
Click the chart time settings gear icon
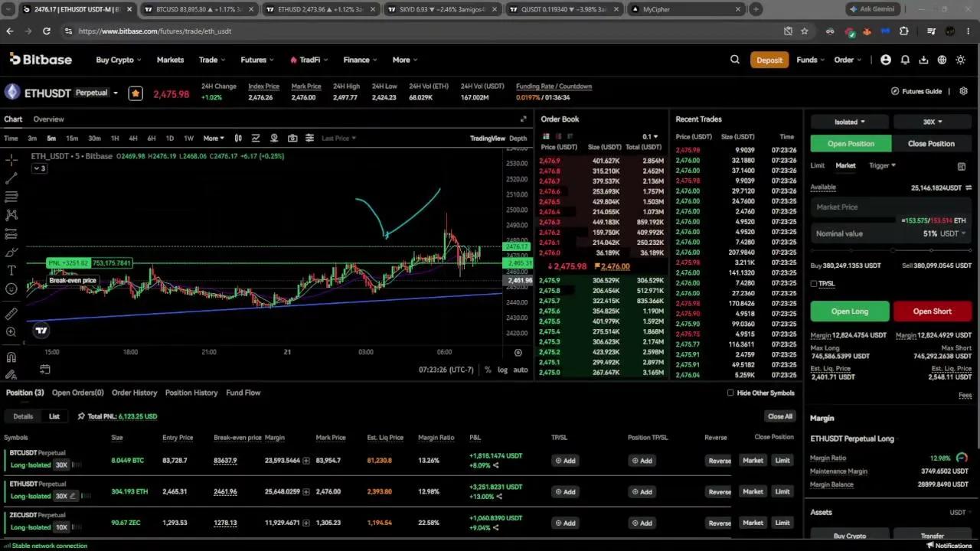tap(518, 353)
